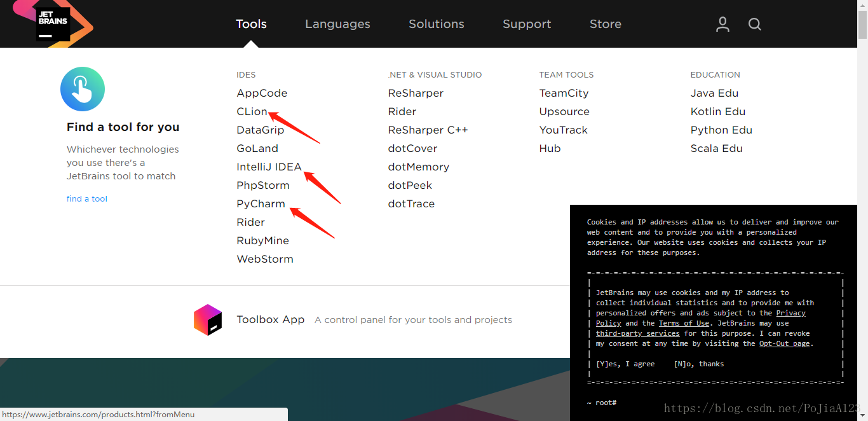This screenshot has width=868, height=421.
Task: Open the Opt-Out page link
Action: point(785,343)
